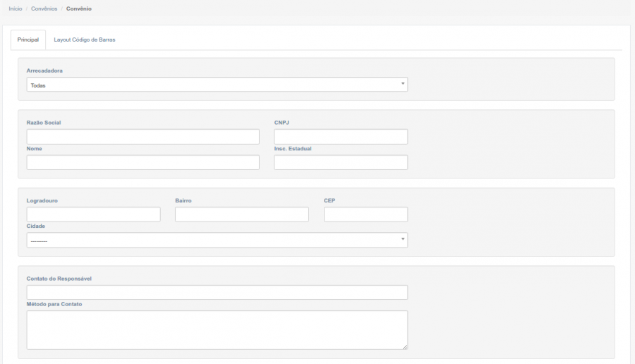Click the Bairro input field
This screenshot has width=635, height=364.
241,214
